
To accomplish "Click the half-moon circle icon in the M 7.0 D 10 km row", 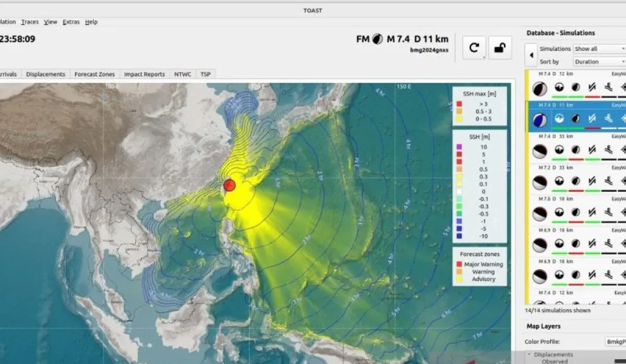I will tap(575, 213).
